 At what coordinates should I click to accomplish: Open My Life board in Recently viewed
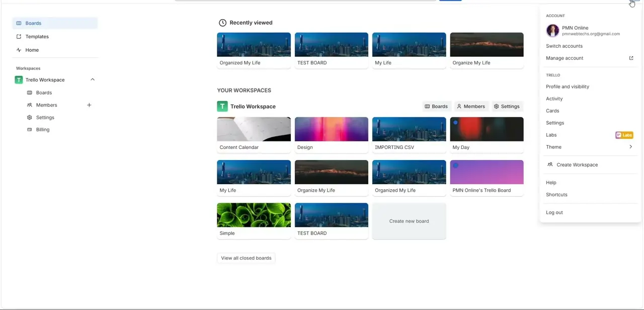click(409, 50)
